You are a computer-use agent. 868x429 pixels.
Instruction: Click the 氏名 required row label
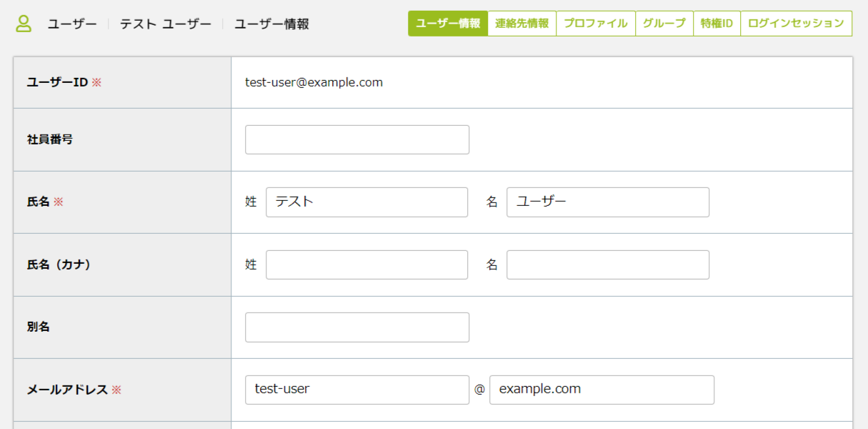pyautogui.click(x=45, y=202)
